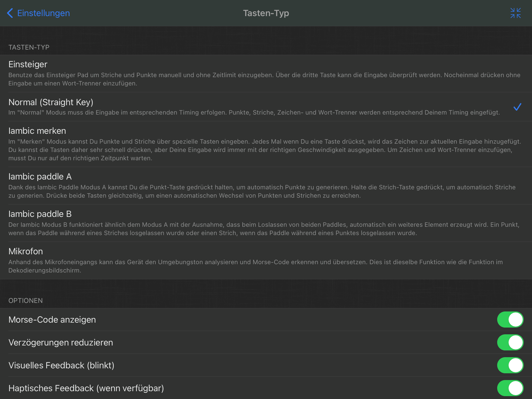Image resolution: width=532 pixels, height=399 pixels.
Task: Click the blue checkmark beside Normal
Action: [x=517, y=107]
